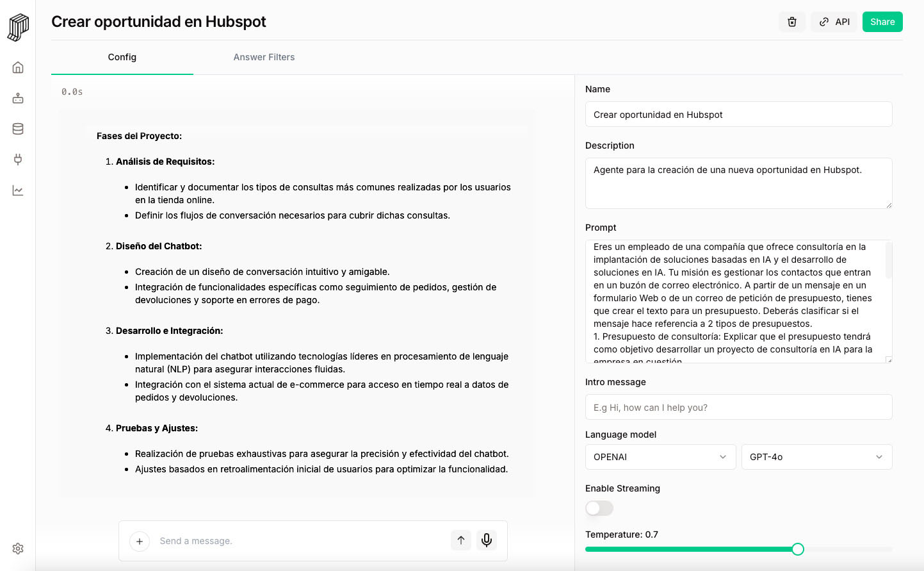The image size is (924, 571).
Task: Click the Temperature slider handle
Action: click(798, 549)
